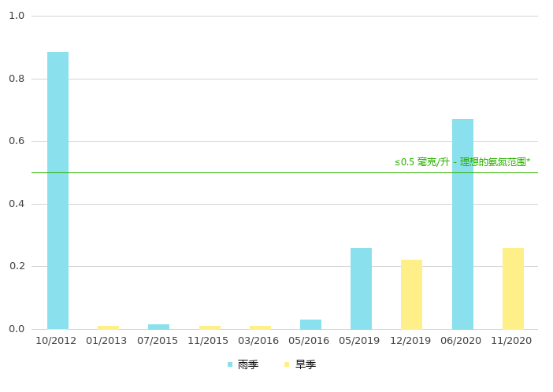The height and width of the screenshot is (392, 553).
Task: Click the 07/2015 x-axis label
Action: (x=158, y=341)
